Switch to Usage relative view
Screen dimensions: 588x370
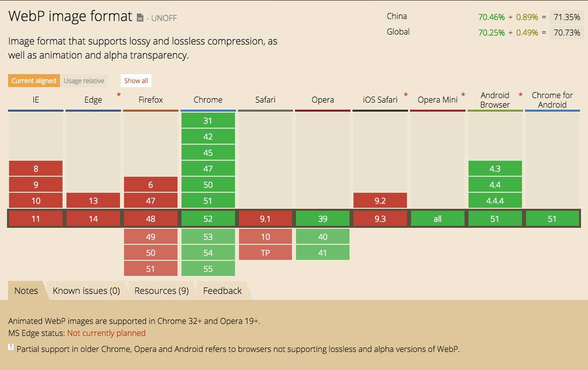[x=83, y=81]
